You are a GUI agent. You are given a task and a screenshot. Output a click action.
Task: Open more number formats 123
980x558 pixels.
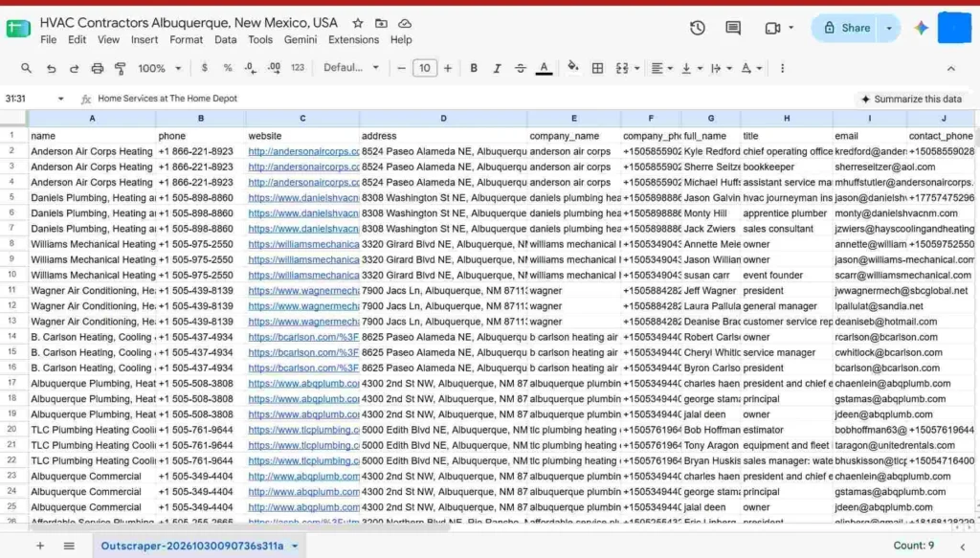[x=298, y=68]
